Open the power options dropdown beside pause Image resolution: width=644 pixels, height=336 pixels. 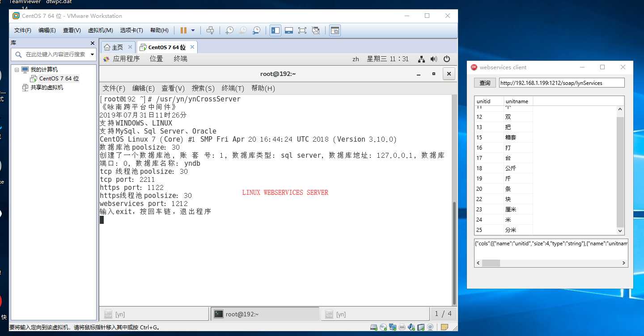tap(193, 30)
